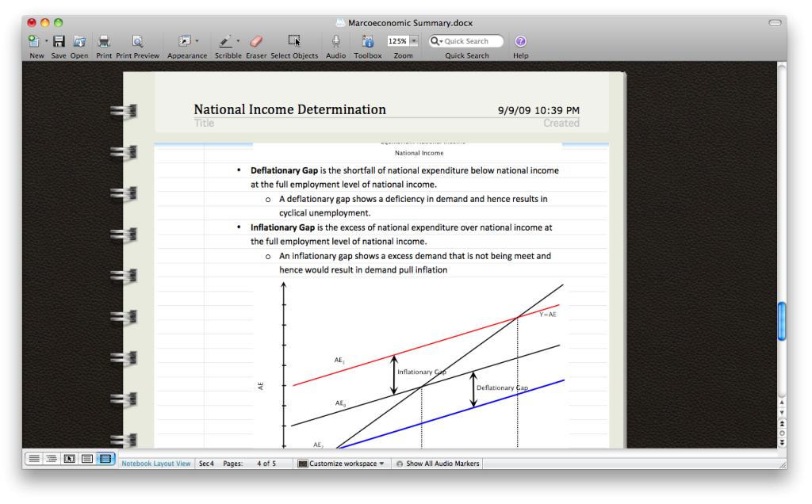Image resolution: width=812 pixels, height=504 pixels.
Task: Click the previous page double-arrow button
Action: [x=782, y=424]
